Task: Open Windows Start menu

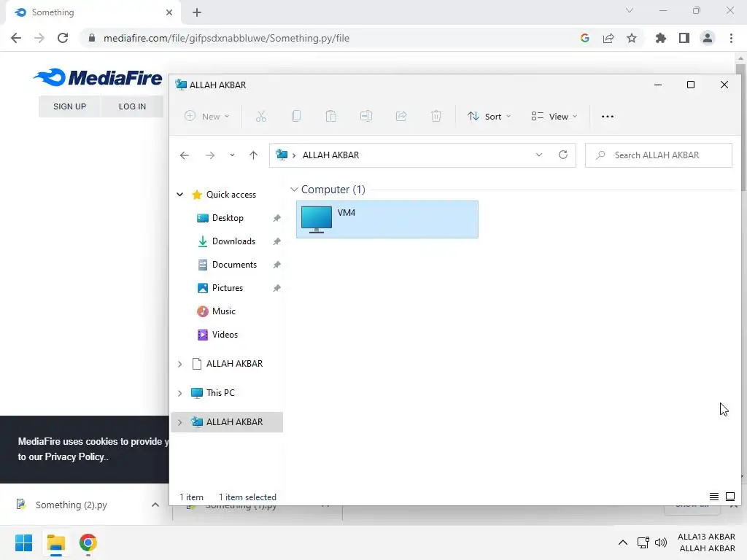Action: (x=23, y=542)
